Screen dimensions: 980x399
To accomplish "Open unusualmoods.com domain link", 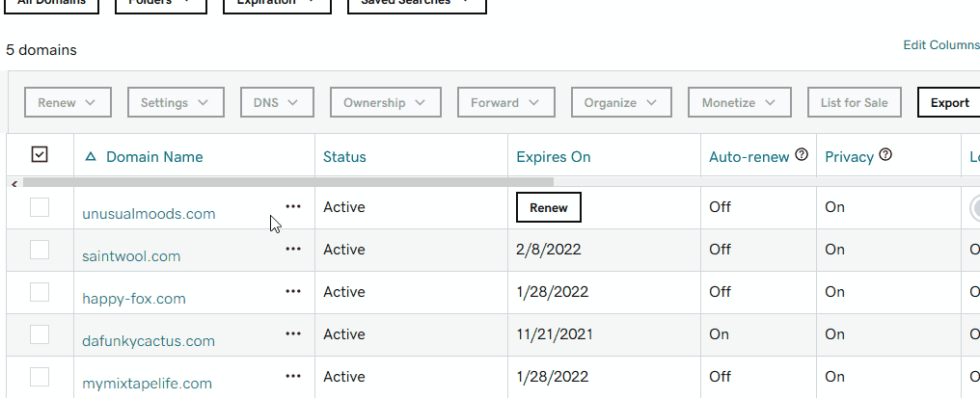I will coord(149,214).
